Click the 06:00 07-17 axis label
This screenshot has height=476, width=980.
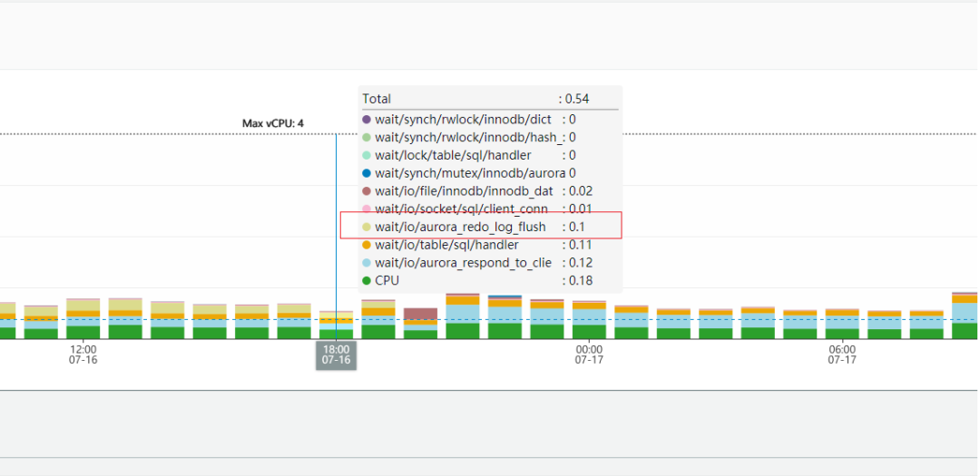[x=842, y=355]
